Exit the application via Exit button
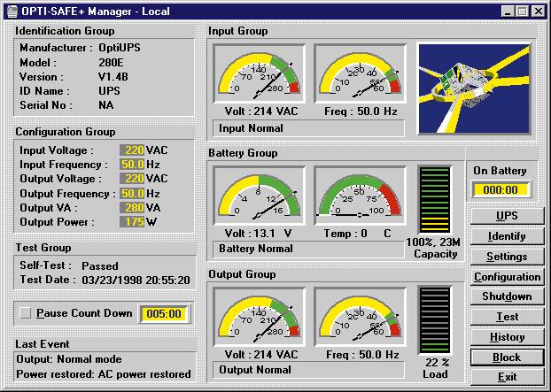The height and width of the screenshot is (392, 551). tap(507, 377)
